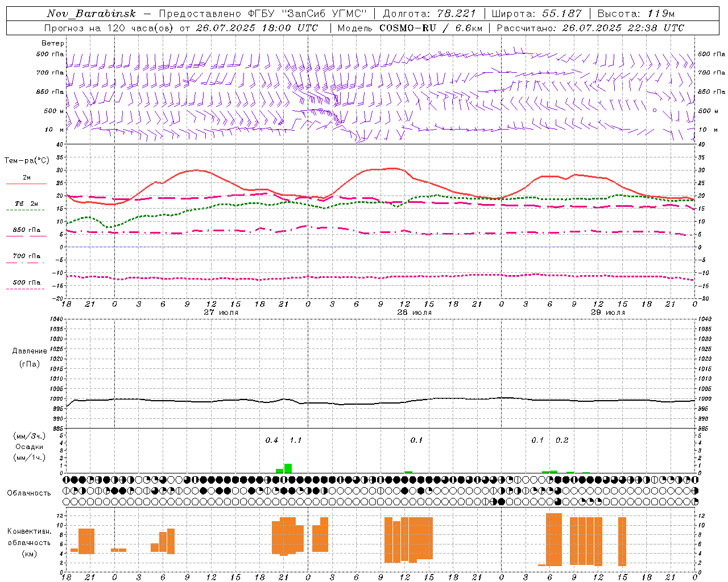Click the 1040 tick on left pressure axis
This screenshot has width=728, height=582.
coord(57,319)
